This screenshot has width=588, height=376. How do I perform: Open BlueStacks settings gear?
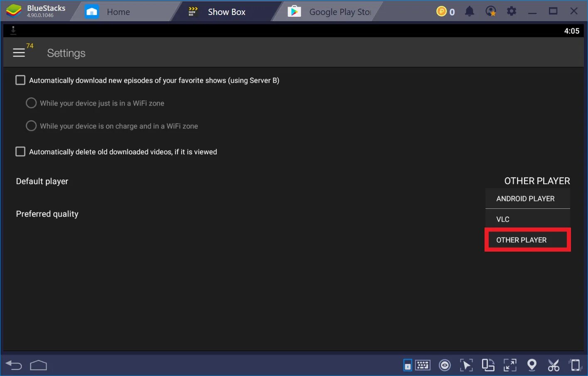point(512,11)
